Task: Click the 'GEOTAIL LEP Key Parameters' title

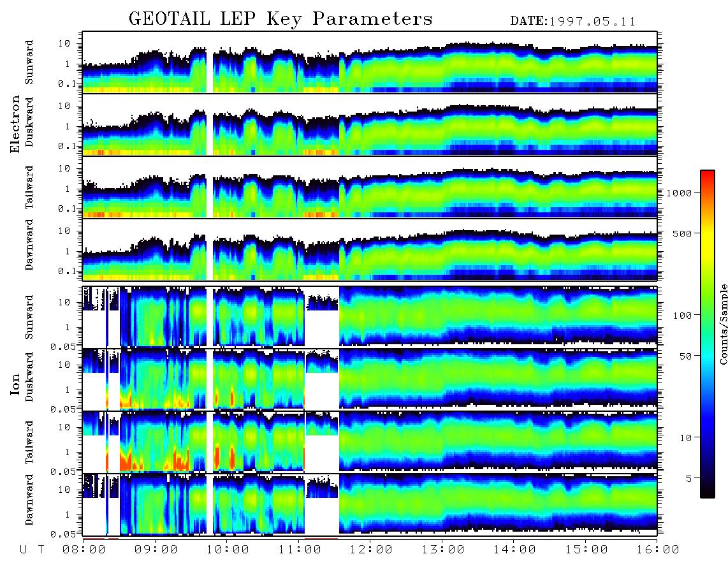Action: point(280,19)
